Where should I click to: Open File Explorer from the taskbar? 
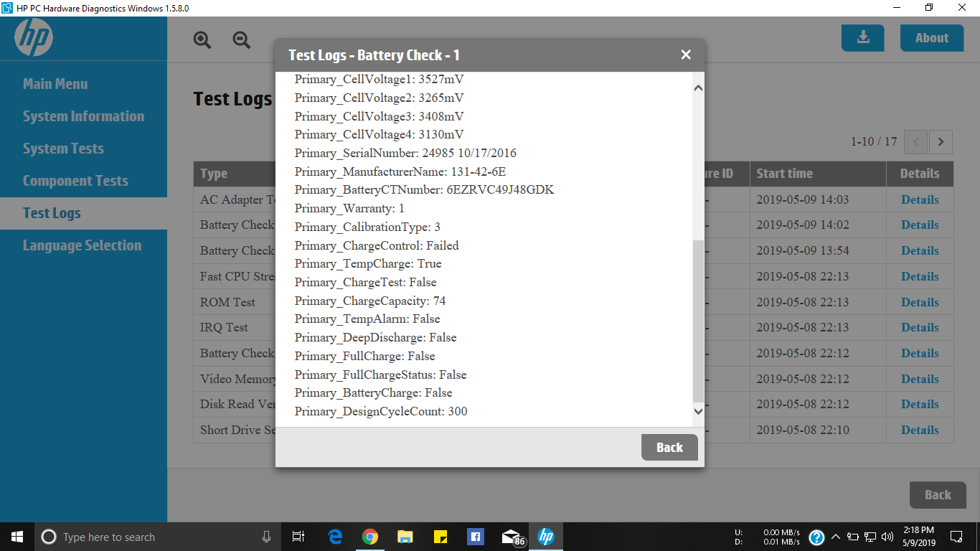(x=405, y=536)
